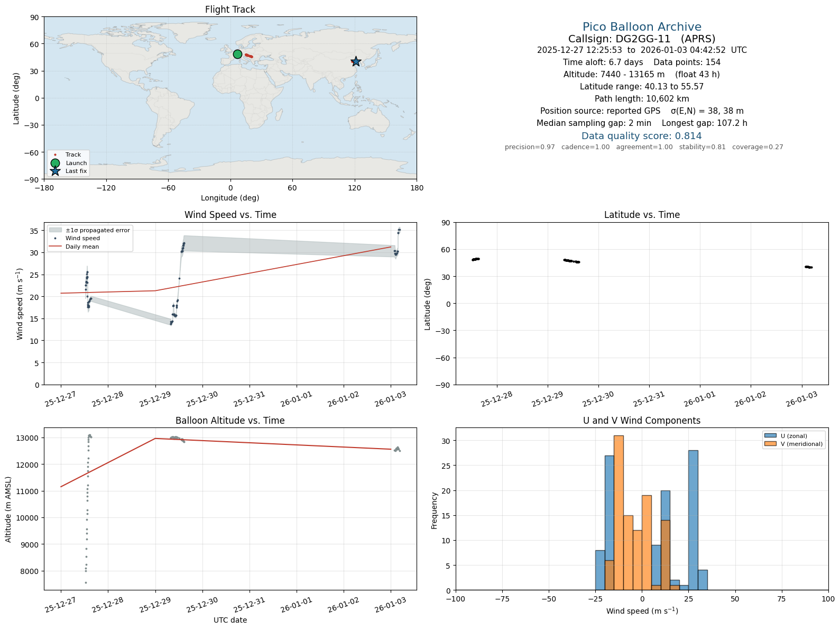Click the "25-12-29" tick in the Wind Speed plot
The width and height of the screenshot is (840, 629).
(x=154, y=399)
